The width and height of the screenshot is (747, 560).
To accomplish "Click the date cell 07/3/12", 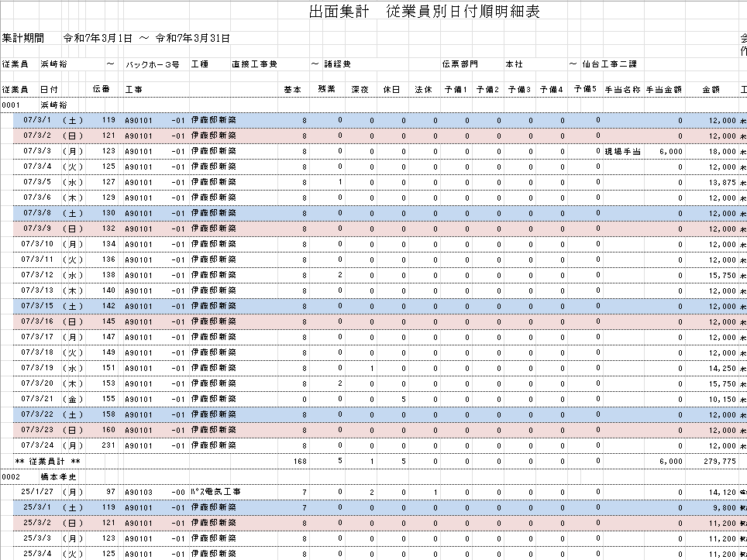I will tap(36, 275).
